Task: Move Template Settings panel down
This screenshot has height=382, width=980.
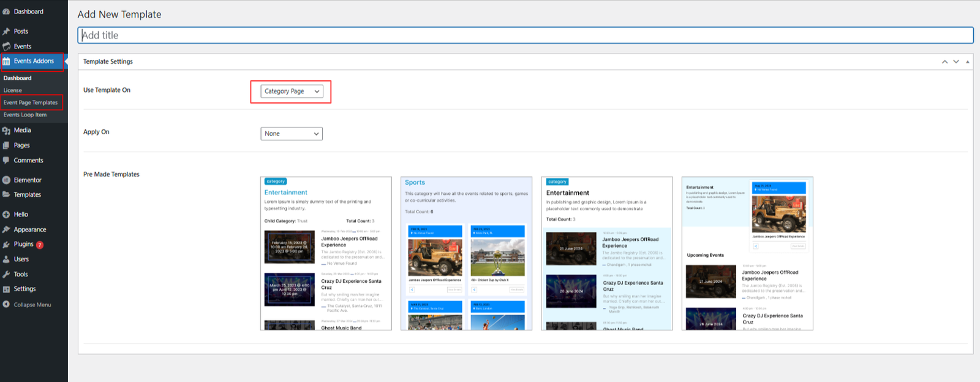Action: click(x=956, y=62)
